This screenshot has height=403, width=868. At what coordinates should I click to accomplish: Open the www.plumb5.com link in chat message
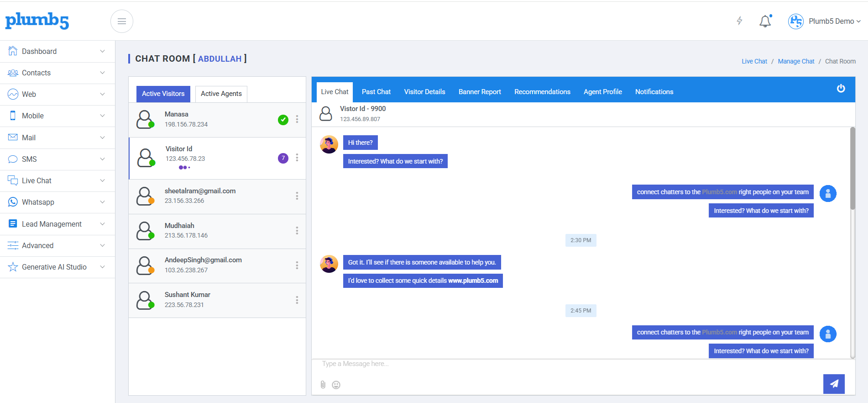473,281
